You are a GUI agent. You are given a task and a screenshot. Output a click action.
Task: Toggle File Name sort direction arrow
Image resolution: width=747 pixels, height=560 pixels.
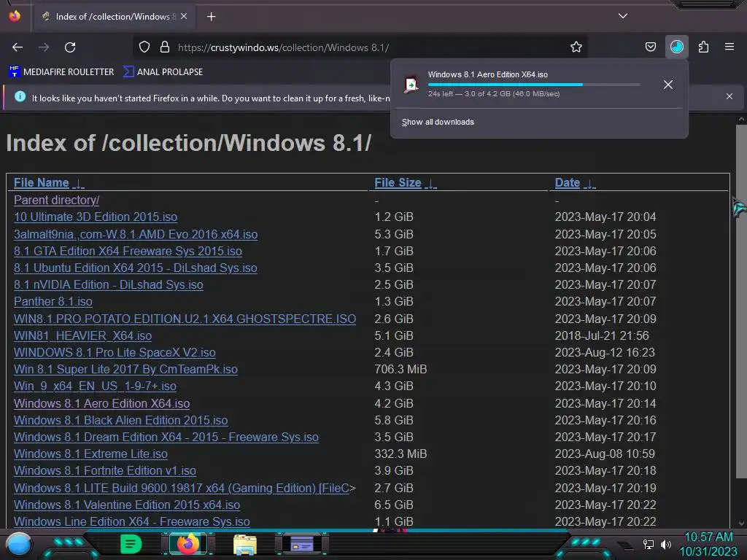coord(79,184)
